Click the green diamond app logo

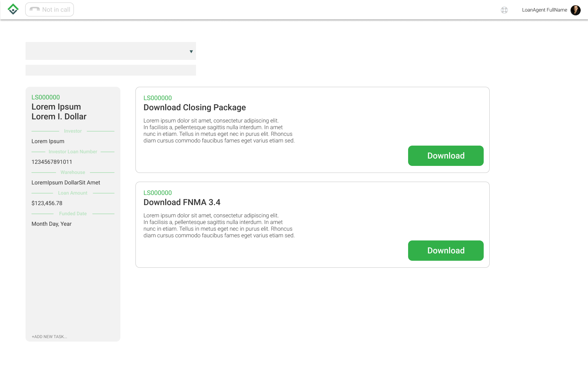(13, 9)
